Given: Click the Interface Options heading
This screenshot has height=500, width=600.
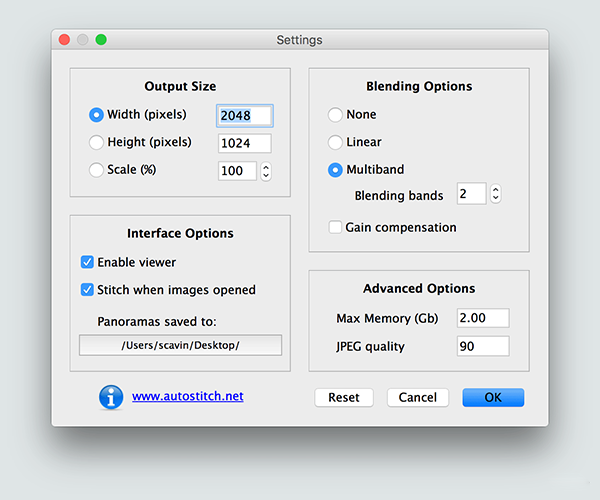Looking at the screenshot, I should [180, 233].
